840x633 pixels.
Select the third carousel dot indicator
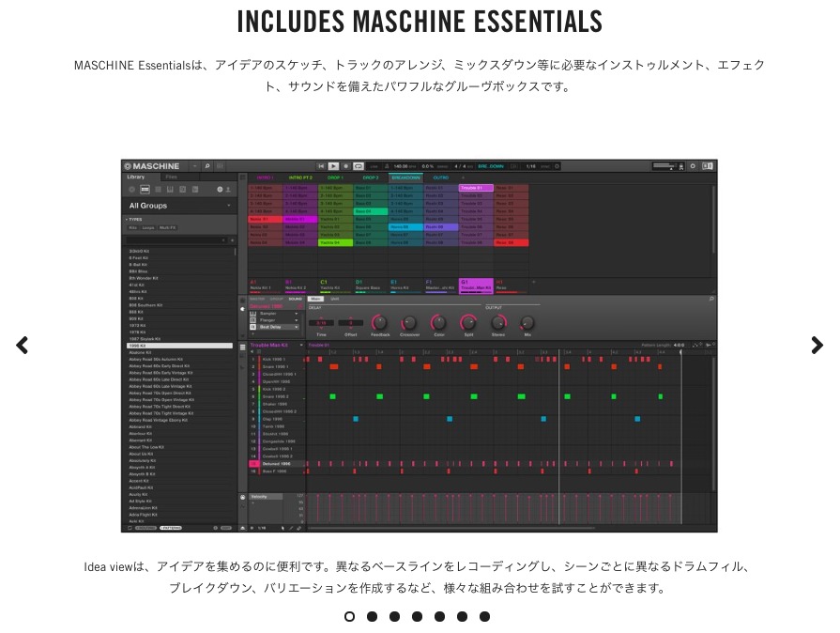[394, 616]
